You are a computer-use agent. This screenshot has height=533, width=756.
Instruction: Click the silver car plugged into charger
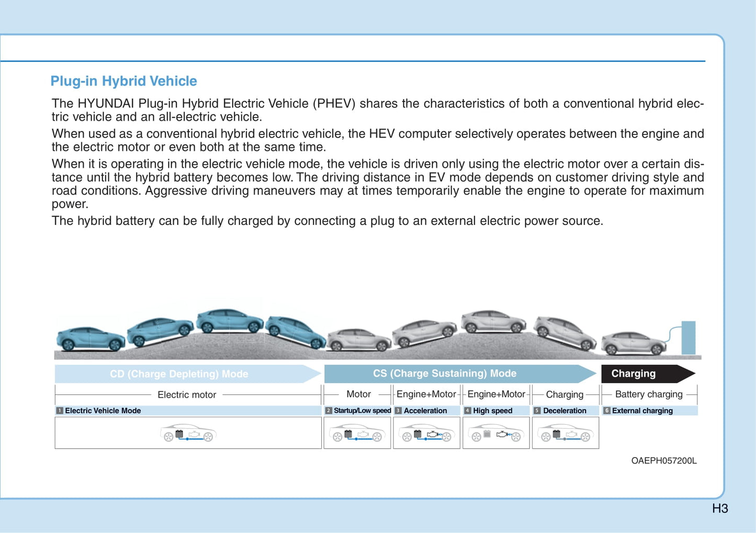(x=633, y=343)
